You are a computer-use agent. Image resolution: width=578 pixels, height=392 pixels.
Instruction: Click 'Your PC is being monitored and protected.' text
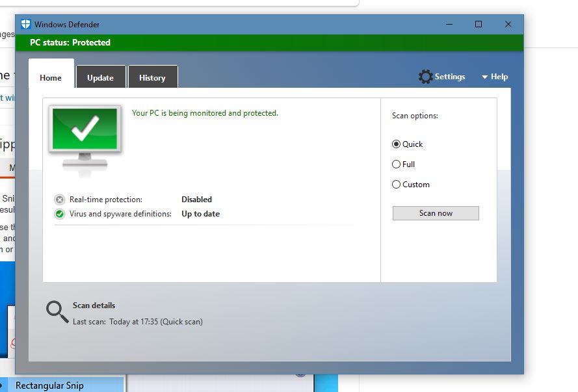pyautogui.click(x=205, y=113)
